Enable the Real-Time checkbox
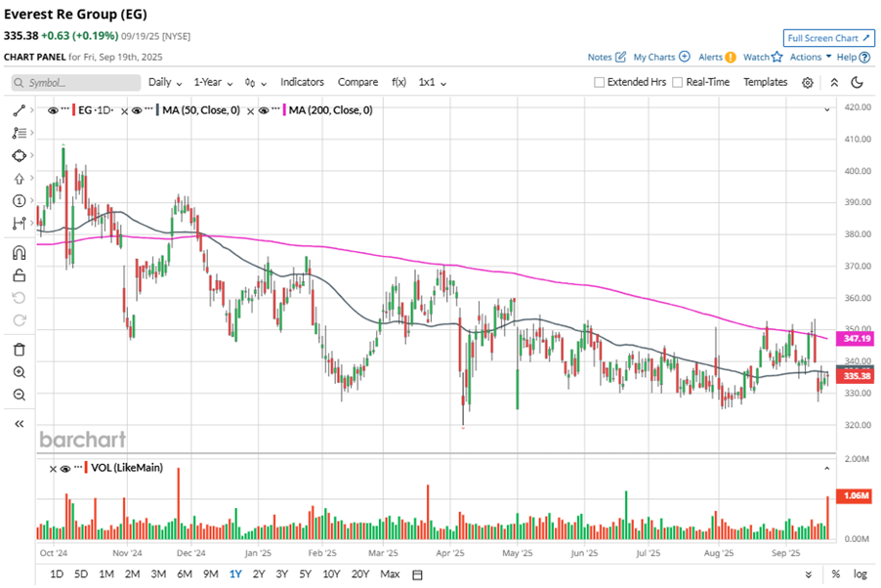Screen dimensions: 881x588 pos(678,83)
